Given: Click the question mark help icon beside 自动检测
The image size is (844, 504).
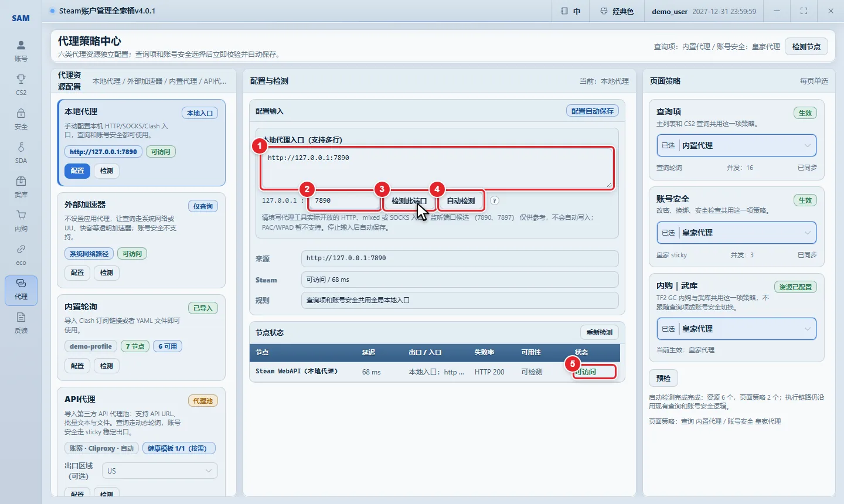Looking at the screenshot, I should 495,200.
